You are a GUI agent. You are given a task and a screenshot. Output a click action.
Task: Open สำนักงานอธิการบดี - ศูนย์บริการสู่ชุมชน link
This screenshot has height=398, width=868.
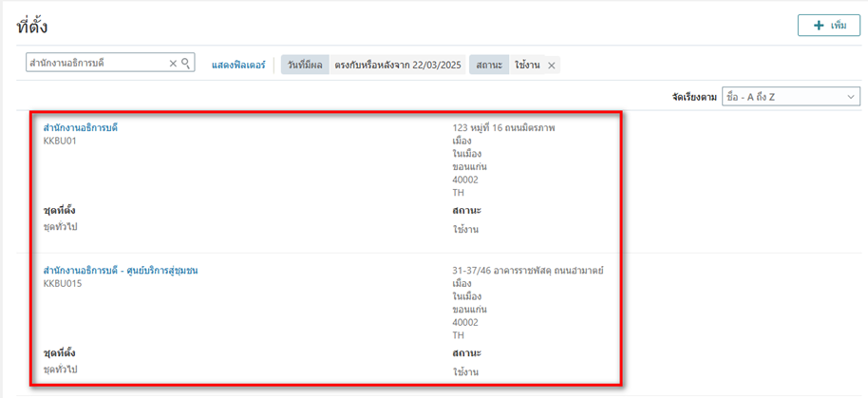pyautogui.click(x=121, y=271)
